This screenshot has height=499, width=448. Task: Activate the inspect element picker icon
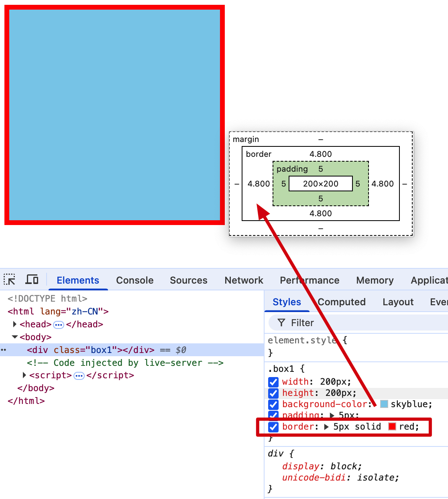click(x=10, y=280)
